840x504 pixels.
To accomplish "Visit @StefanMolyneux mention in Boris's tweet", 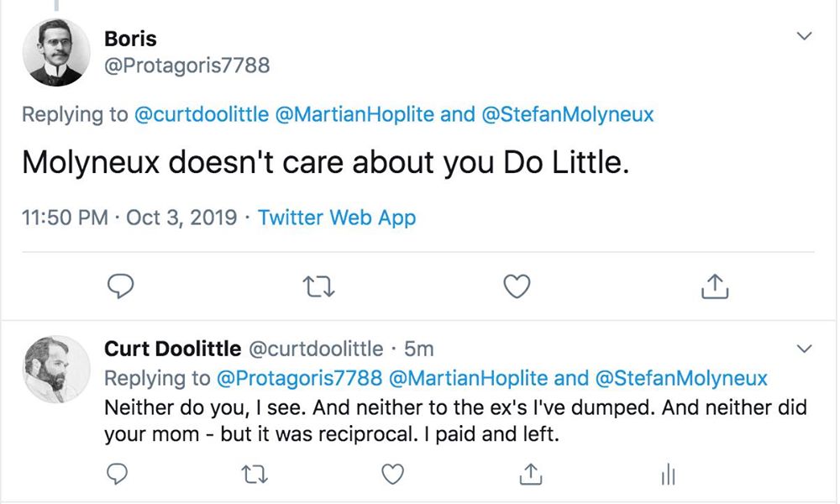I will click(567, 114).
